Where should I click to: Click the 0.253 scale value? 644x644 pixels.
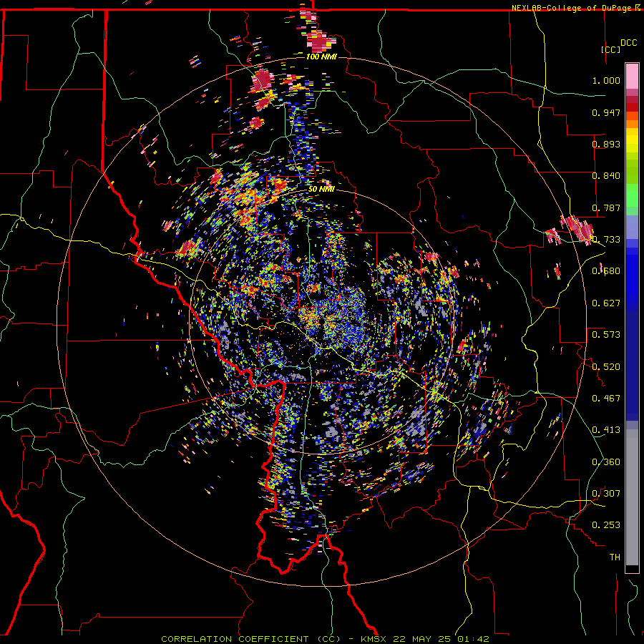[x=606, y=525]
